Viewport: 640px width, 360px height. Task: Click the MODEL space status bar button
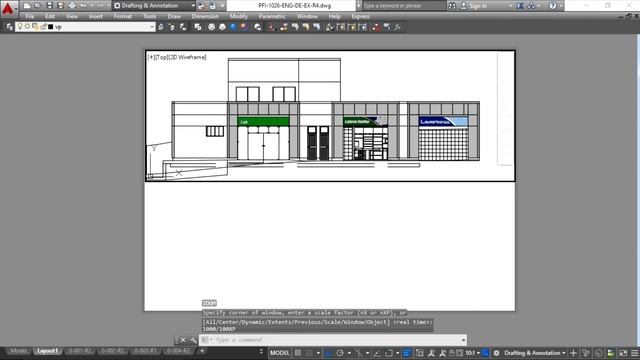280,353
